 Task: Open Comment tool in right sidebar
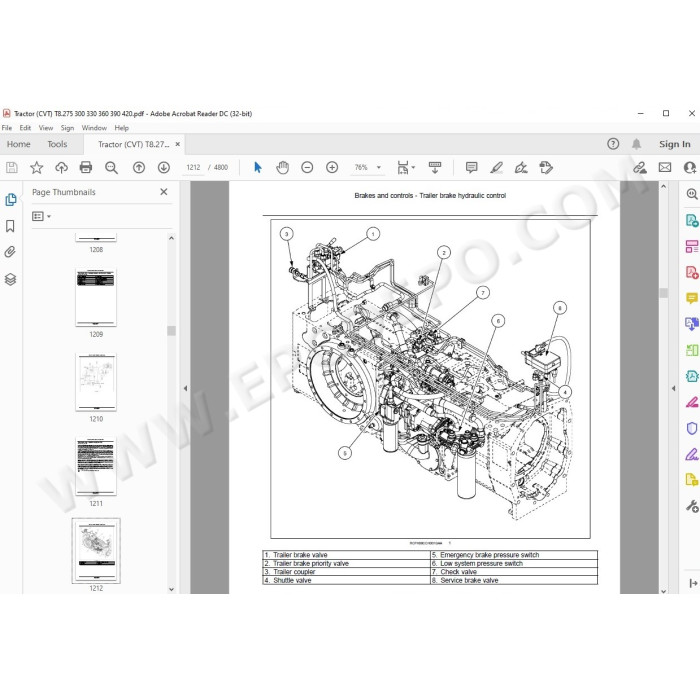692,298
